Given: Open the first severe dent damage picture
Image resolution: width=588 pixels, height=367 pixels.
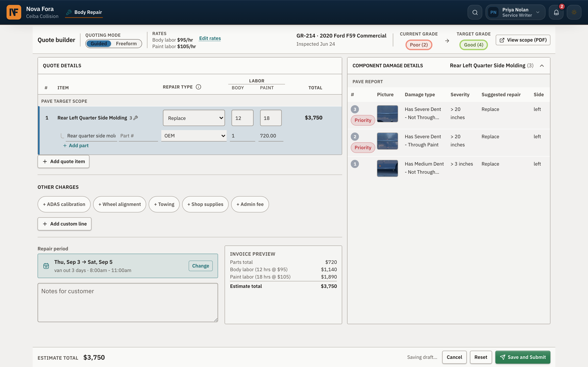Looking at the screenshot, I should (x=387, y=114).
